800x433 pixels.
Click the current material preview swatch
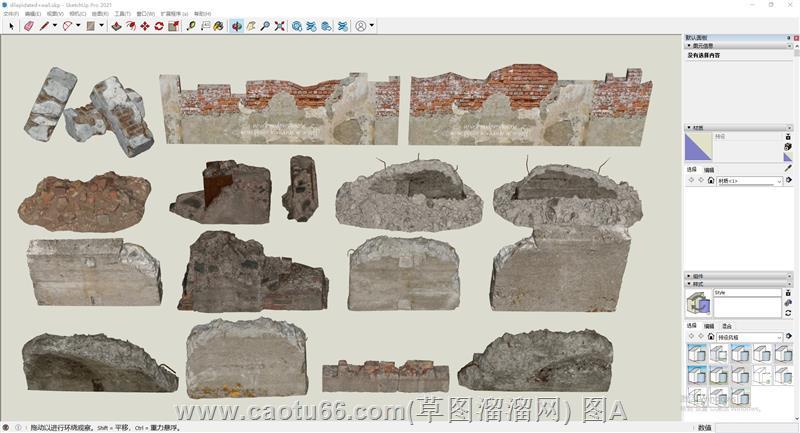click(698, 147)
